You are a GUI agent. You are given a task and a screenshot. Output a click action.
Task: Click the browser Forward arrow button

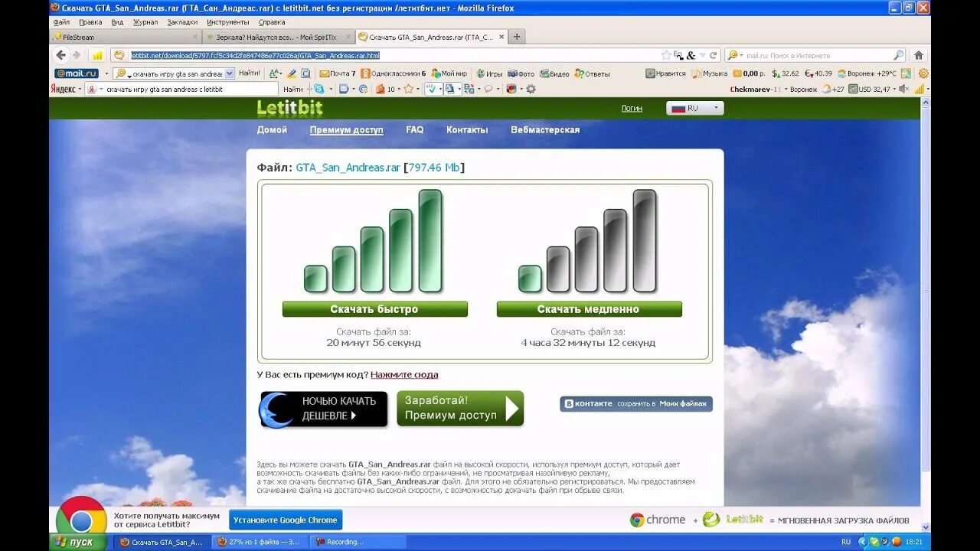tap(77, 55)
